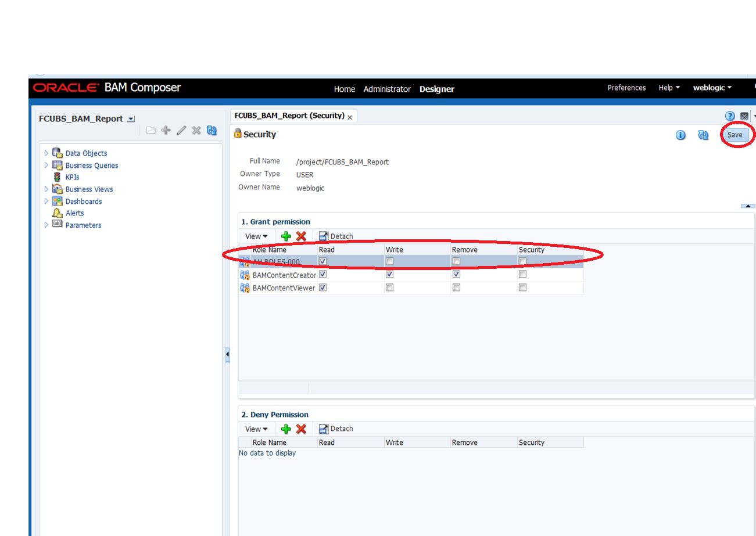Uncheck Remove for BAMContentCreator
Screen dimensions: 756x536
coord(457,274)
